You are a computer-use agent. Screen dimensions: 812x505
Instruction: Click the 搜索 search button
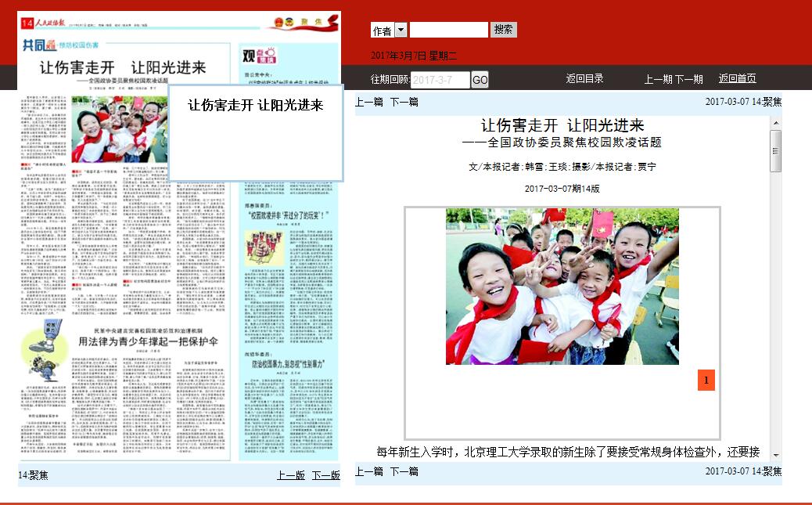(503, 30)
